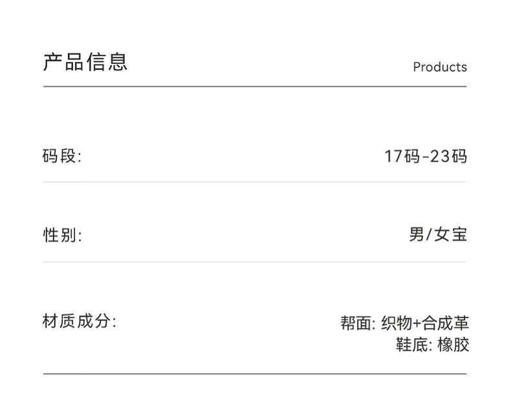Click the dark divider below 产品信息 heading
This screenshot has height=420, width=511.
tap(255, 87)
